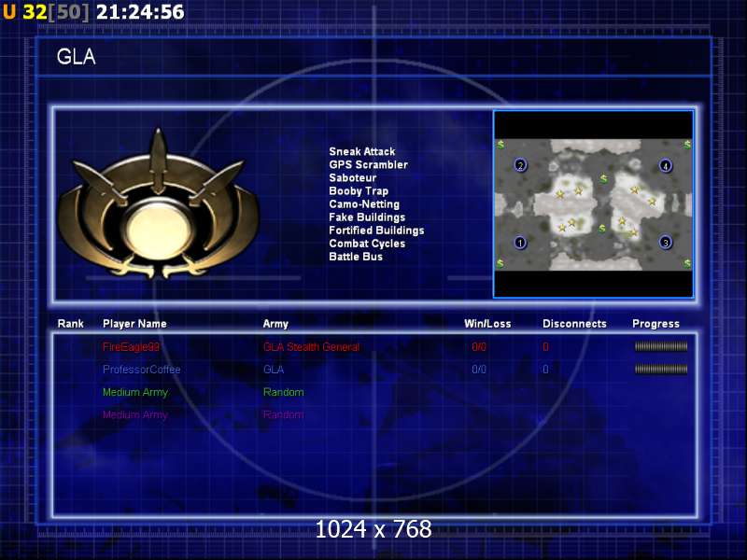Click the Booby Trap ability text

359,191
